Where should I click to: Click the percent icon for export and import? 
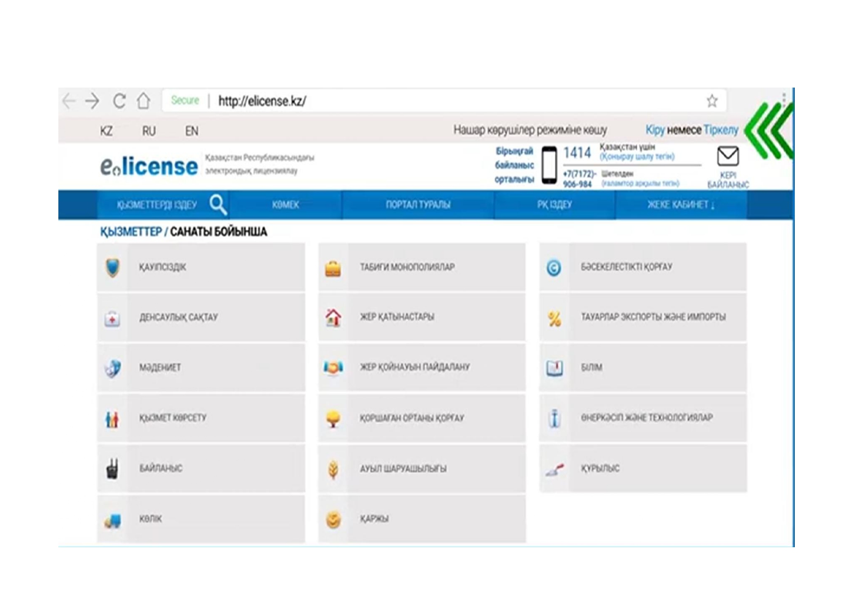point(554,318)
